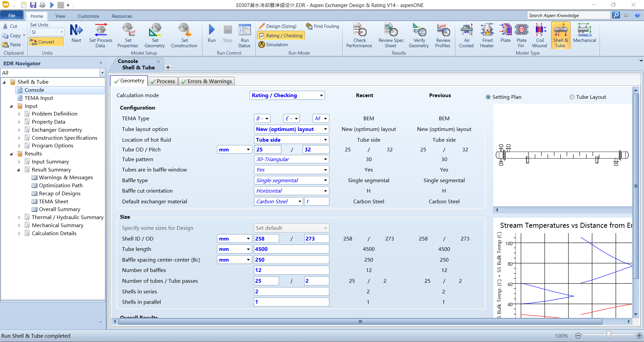This screenshot has width=644, height=342.
Task: Open the Process tab
Action: click(163, 81)
